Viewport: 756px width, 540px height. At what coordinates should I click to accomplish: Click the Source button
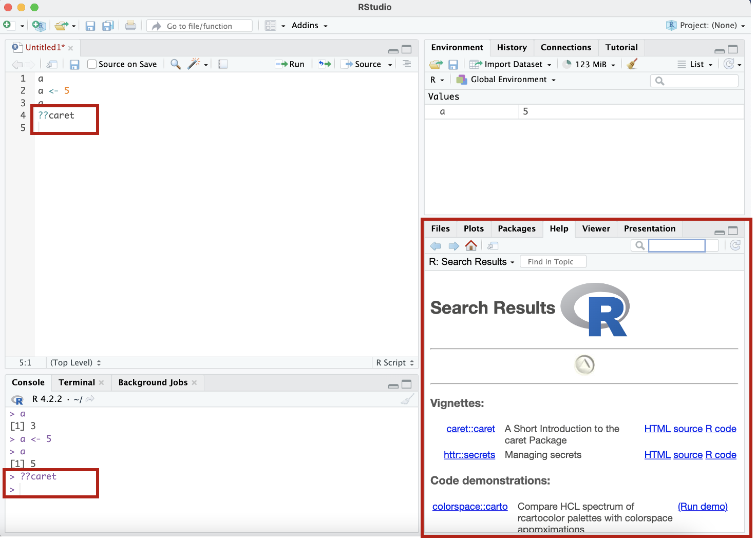(x=363, y=64)
